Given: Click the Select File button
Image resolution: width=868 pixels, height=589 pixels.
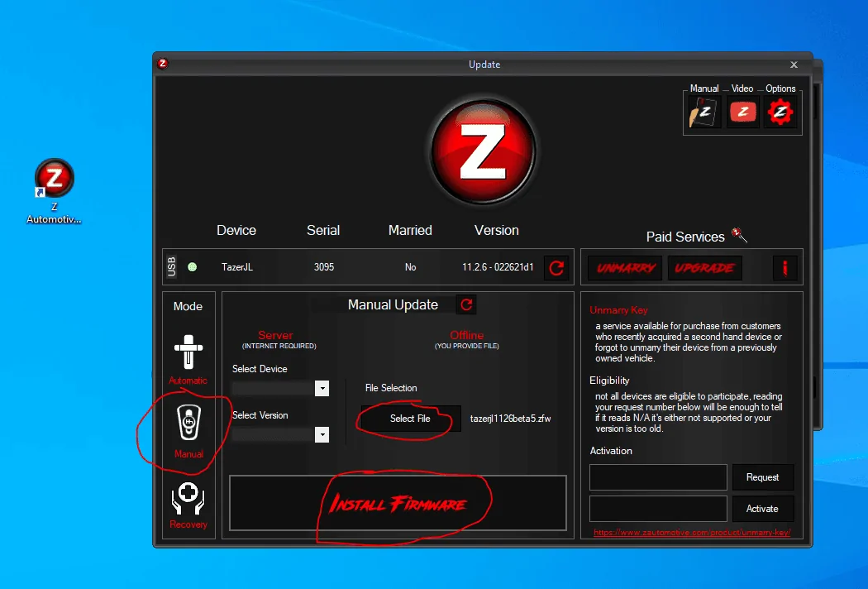Looking at the screenshot, I should pyautogui.click(x=410, y=419).
